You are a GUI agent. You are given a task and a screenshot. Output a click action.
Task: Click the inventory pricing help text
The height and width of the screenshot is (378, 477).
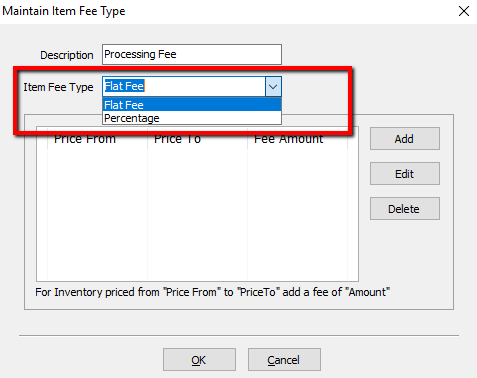click(x=212, y=292)
